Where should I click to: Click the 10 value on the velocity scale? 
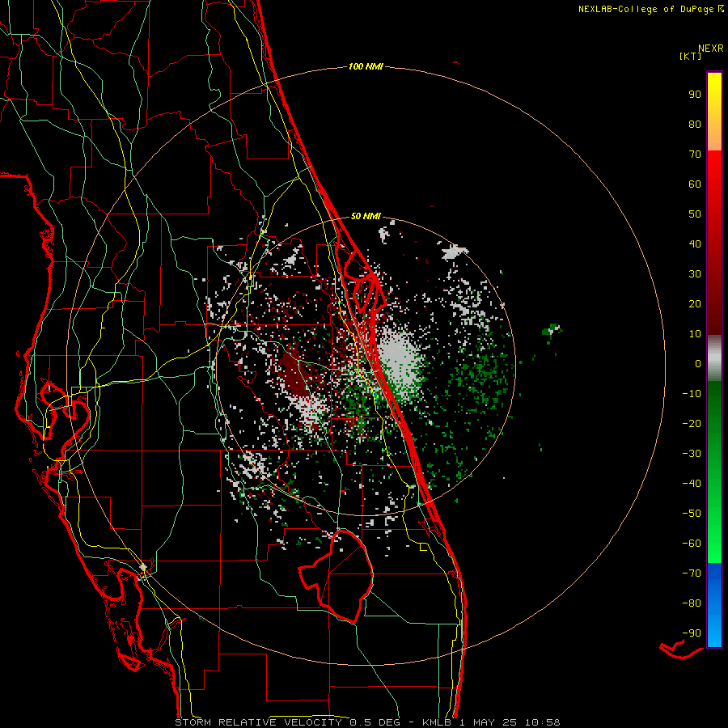695,334
